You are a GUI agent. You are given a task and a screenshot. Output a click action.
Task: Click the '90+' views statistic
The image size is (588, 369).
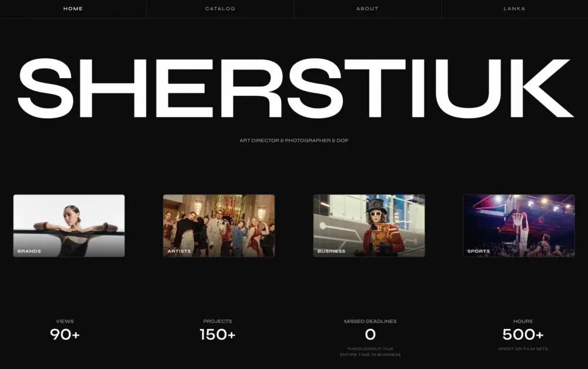pos(65,334)
